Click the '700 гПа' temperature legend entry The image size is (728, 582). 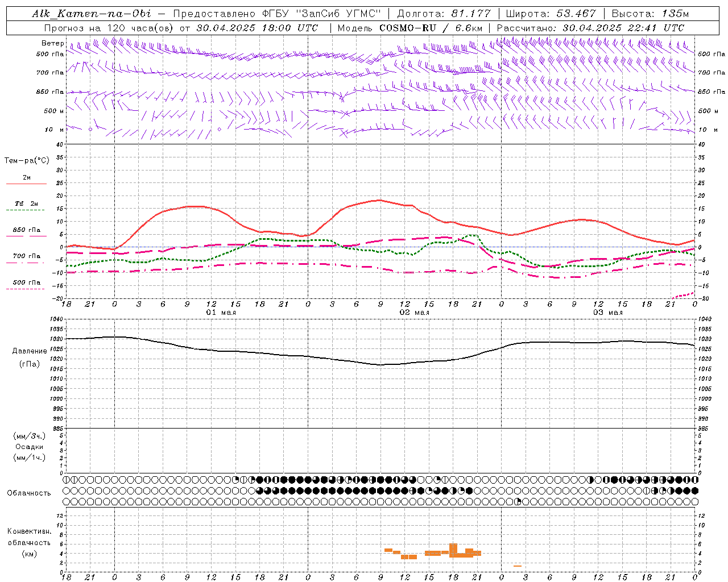coord(27,256)
